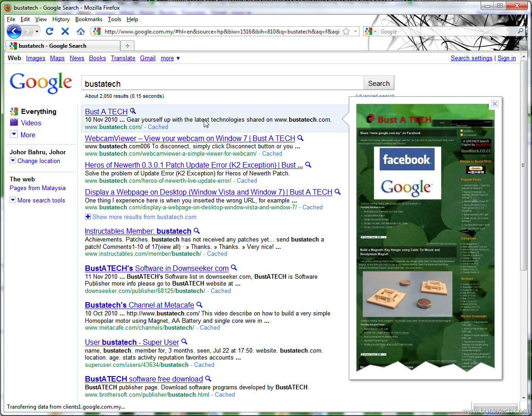This screenshot has height=416, width=532.
Task: Click the Google logo
Action: coord(41,83)
